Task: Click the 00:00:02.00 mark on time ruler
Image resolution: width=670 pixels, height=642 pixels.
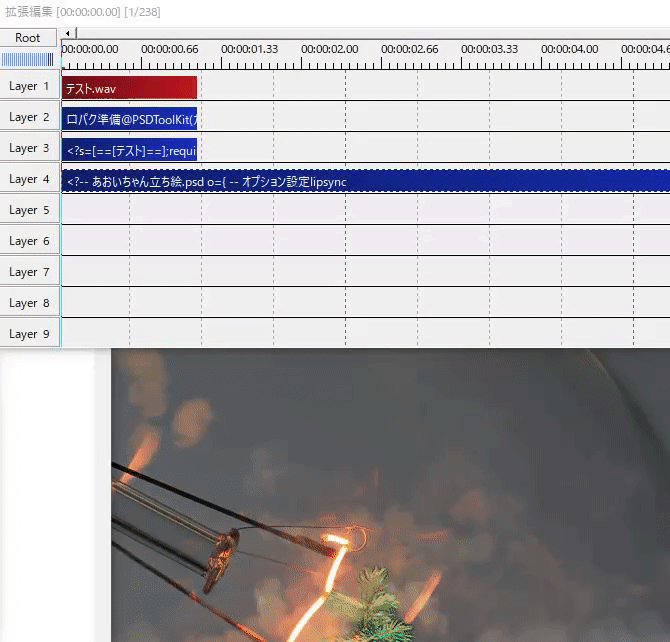Action: pyautogui.click(x=329, y=49)
